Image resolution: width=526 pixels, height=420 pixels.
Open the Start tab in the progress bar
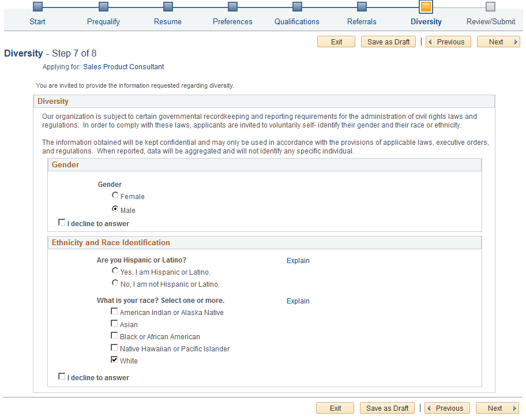[x=37, y=21]
